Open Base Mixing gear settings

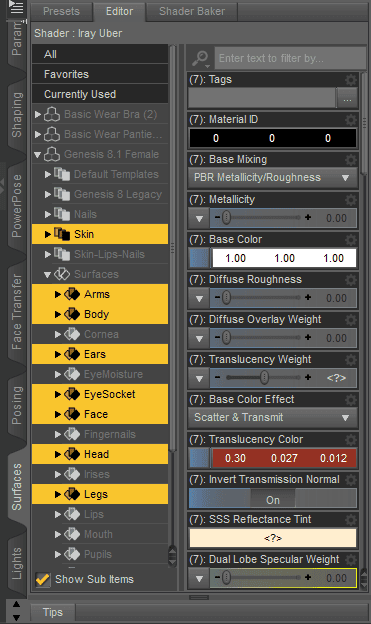(x=351, y=160)
